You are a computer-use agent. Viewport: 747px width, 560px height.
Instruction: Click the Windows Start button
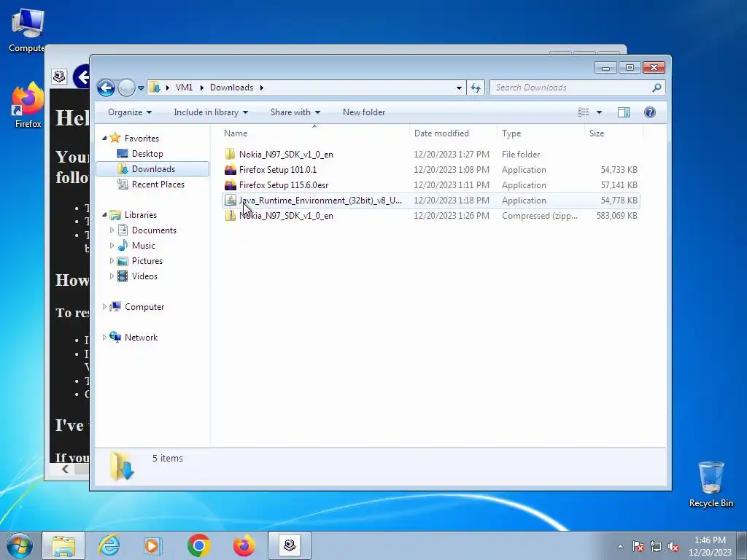[19, 545]
